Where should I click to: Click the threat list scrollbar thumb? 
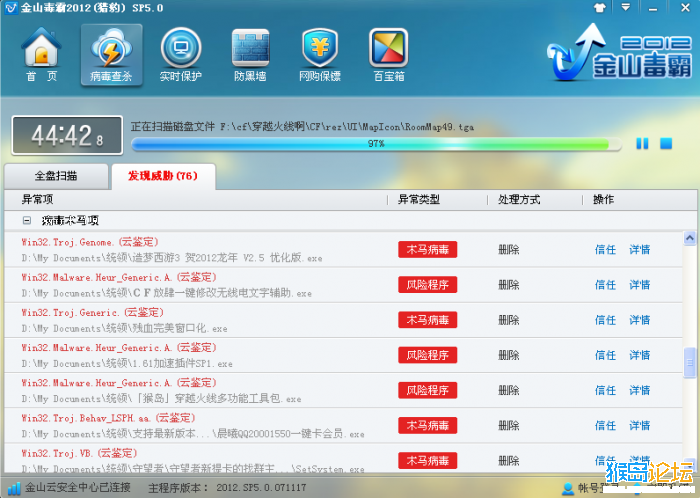(x=690, y=362)
